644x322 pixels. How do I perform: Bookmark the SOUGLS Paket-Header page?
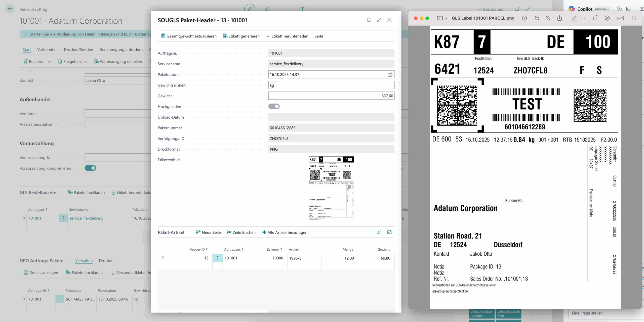[x=369, y=20]
